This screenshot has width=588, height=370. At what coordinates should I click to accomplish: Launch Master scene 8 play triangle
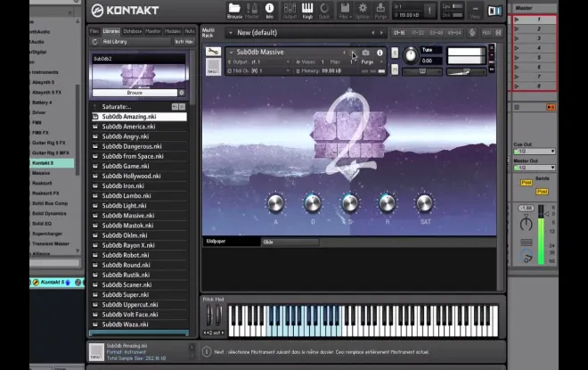point(517,86)
